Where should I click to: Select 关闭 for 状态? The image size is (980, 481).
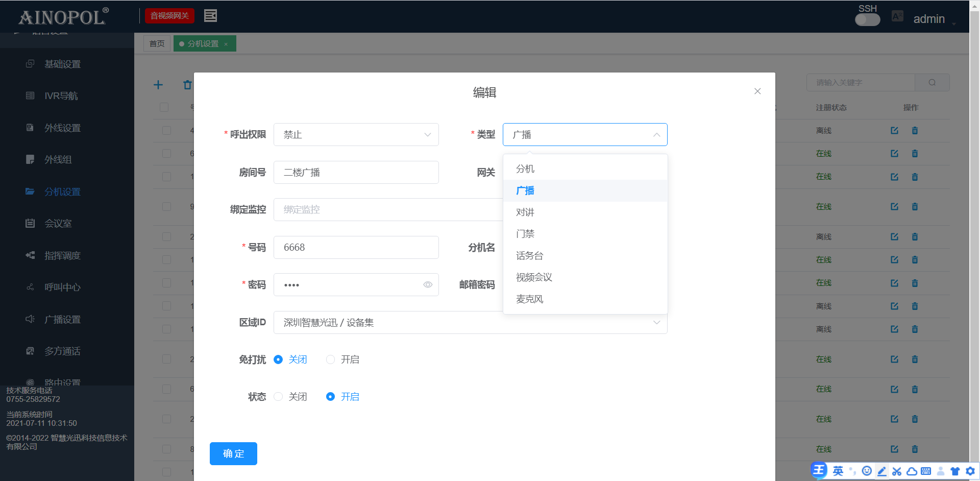pyautogui.click(x=278, y=397)
